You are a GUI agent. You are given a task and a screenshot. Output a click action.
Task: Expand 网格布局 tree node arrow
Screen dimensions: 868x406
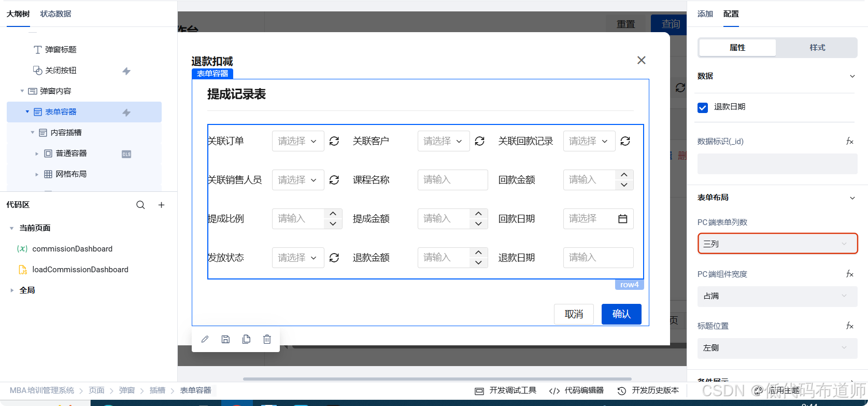(37, 174)
